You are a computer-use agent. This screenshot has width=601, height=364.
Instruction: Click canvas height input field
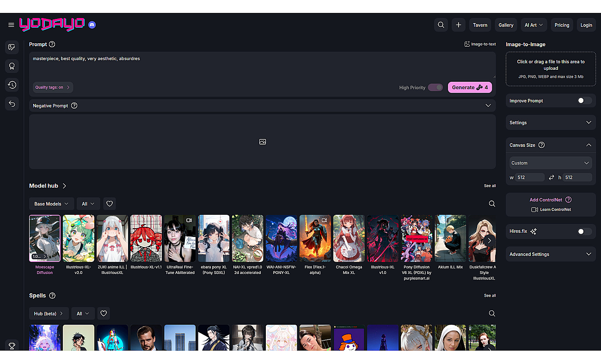pyautogui.click(x=577, y=177)
